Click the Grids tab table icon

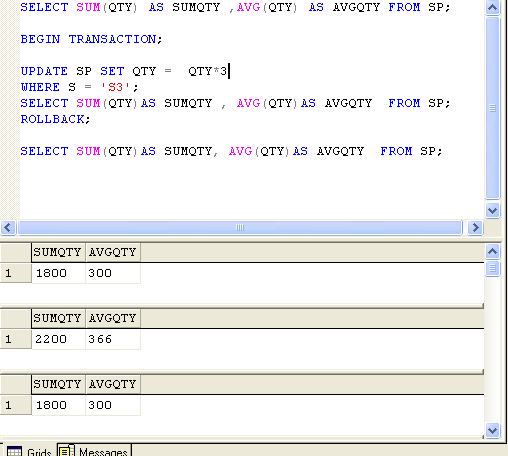[14, 451]
